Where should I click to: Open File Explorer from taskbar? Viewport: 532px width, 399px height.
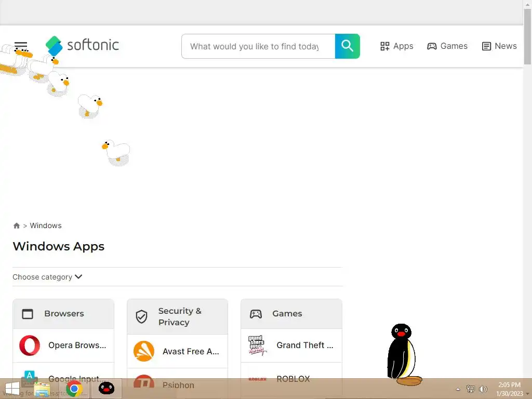(x=42, y=389)
